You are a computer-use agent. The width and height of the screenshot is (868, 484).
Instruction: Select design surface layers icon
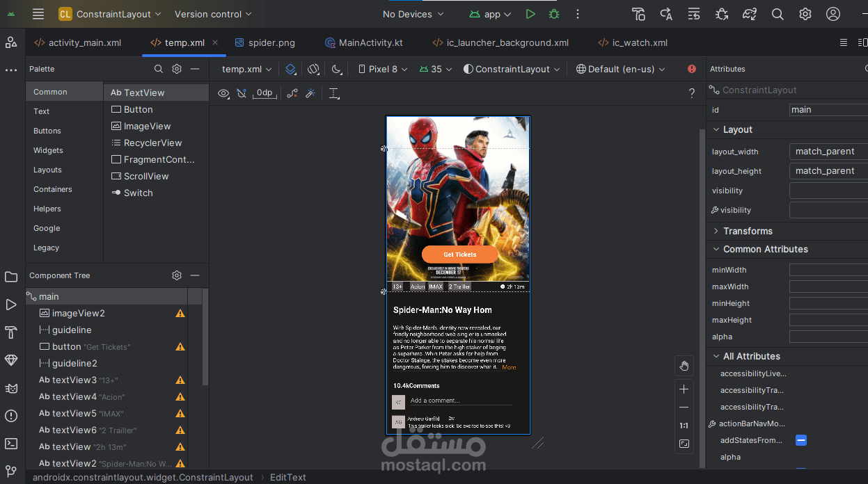(291, 69)
